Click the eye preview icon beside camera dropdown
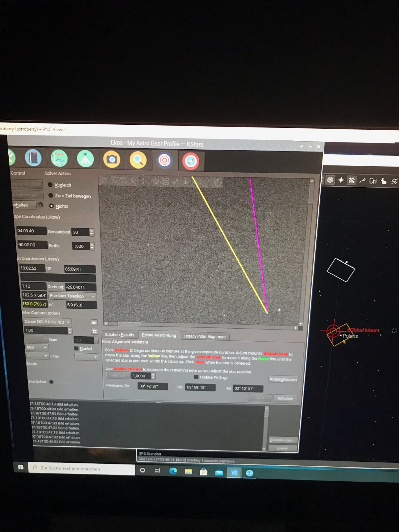 [x=94, y=323]
